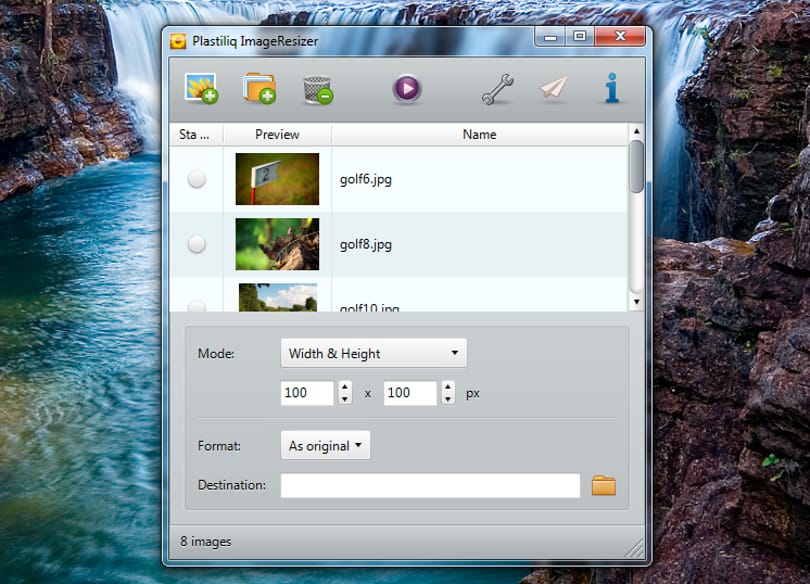The width and height of the screenshot is (810, 584).
Task: Click the window resize grip corner
Action: coord(635,549)
